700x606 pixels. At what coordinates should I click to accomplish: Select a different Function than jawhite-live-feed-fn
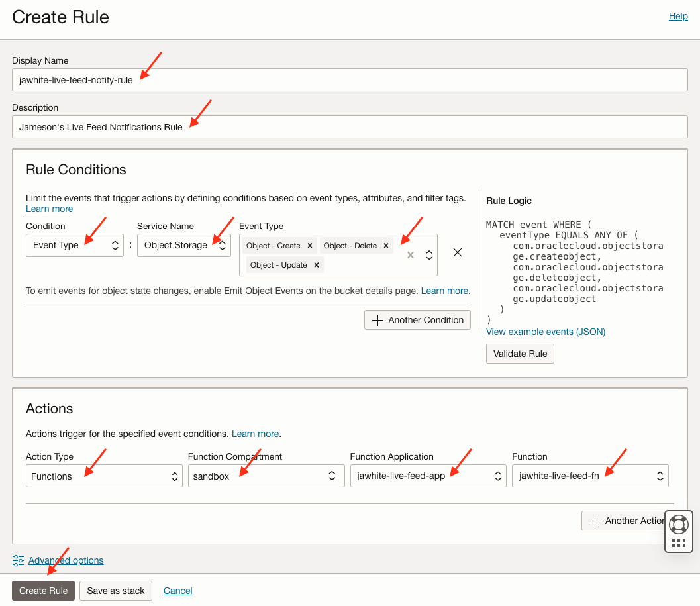[589, 476]
